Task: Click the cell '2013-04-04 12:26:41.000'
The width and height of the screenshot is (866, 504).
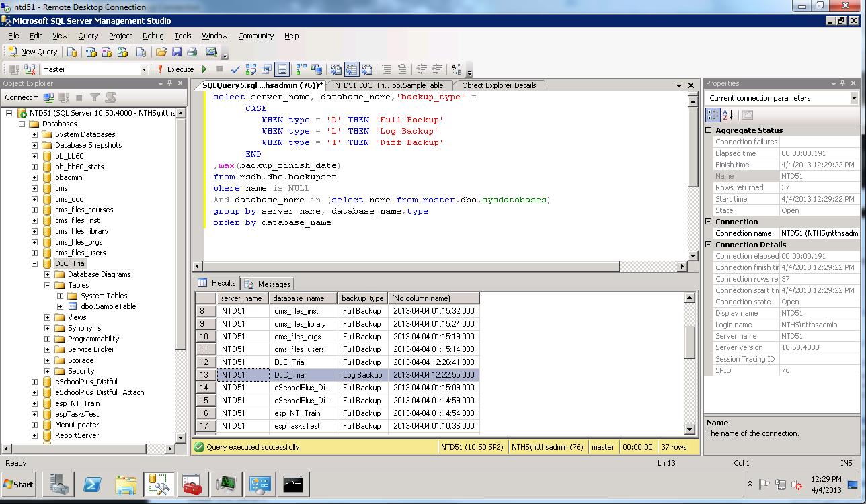Action: (x=434, y=362)
